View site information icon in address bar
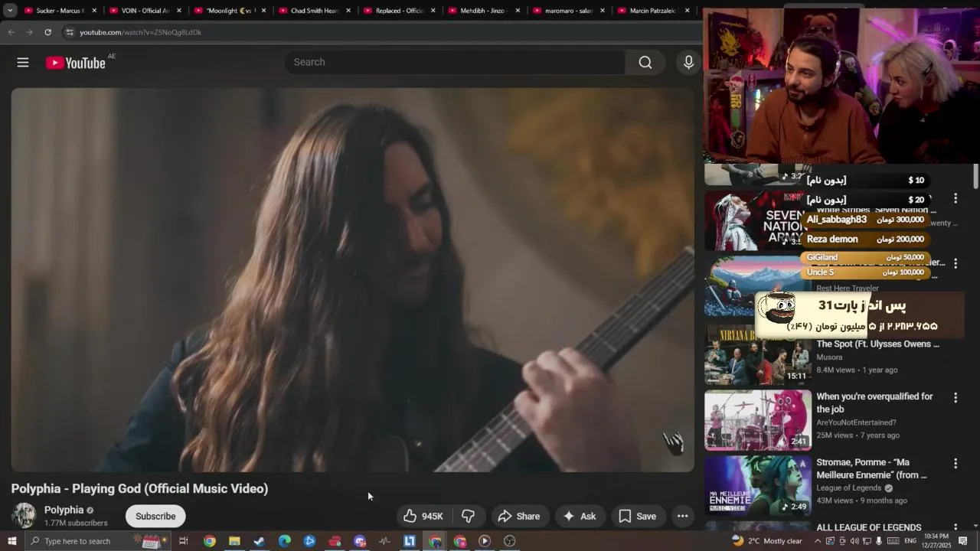Screen dimensions: 980x551 (70, 32)
